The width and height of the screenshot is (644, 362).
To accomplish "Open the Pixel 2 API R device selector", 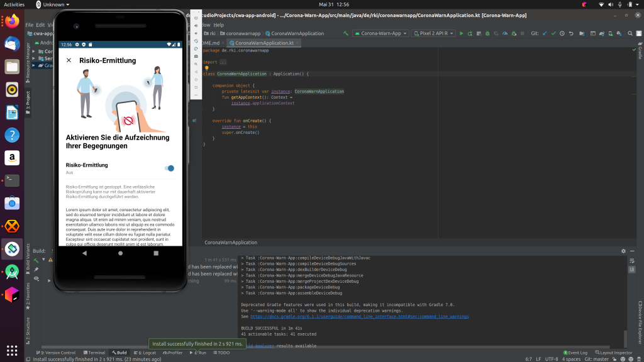I will [432, 32].
